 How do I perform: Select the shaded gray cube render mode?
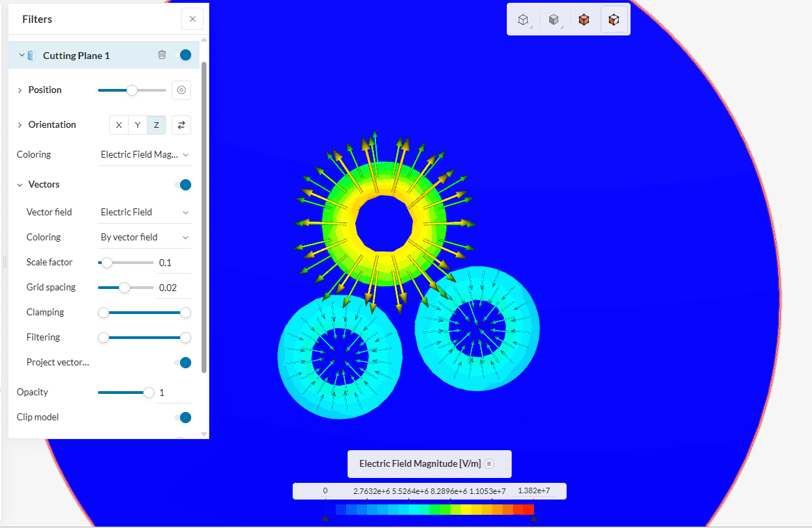click(x=553, y=20)
